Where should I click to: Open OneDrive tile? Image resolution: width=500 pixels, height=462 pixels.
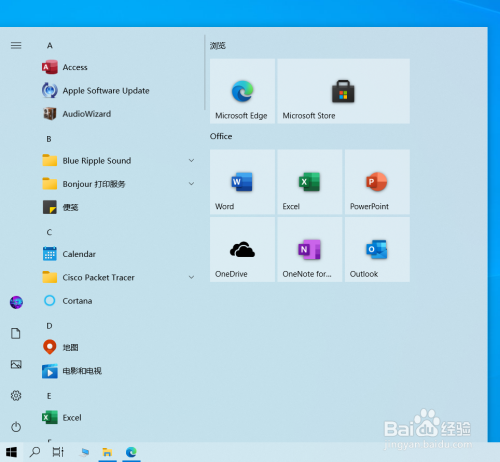click(242, 250)
